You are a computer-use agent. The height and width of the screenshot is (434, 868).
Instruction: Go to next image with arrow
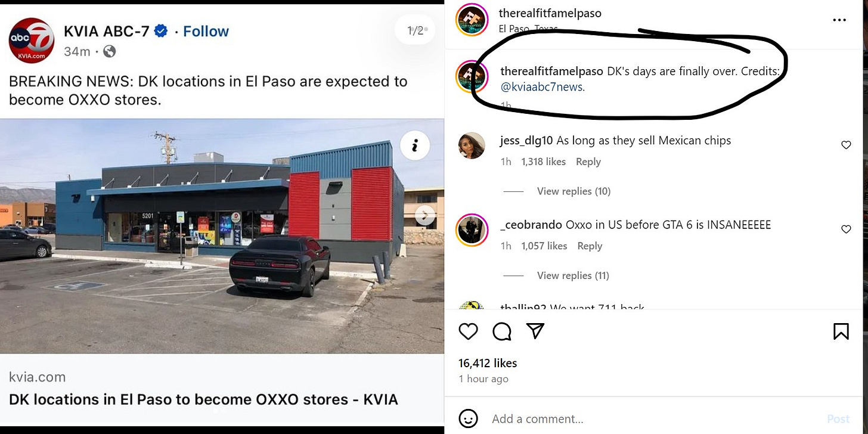[x=424, y=215]
